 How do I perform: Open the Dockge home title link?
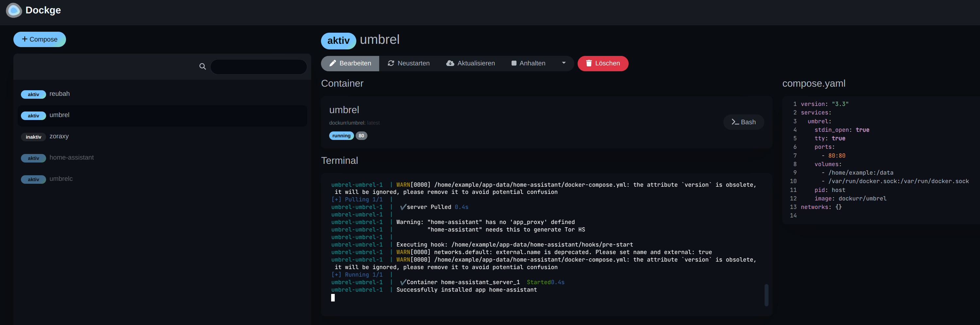click(43, 10)
